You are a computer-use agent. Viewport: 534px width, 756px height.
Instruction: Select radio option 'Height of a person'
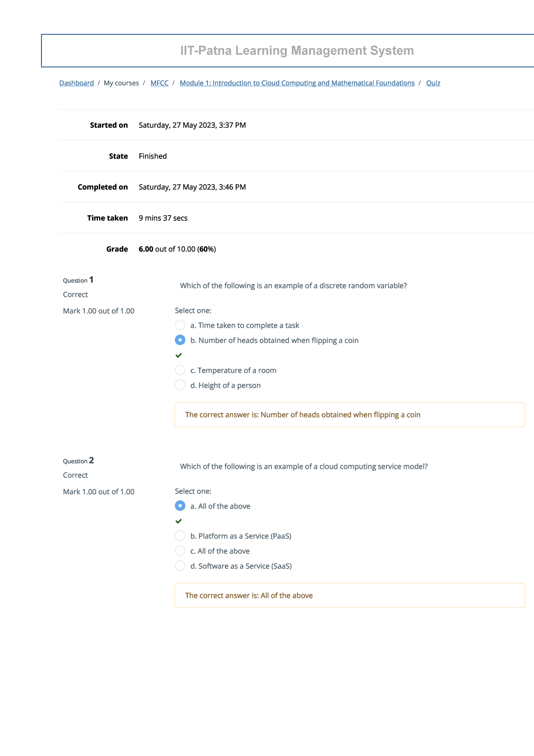tap(180, 385)
